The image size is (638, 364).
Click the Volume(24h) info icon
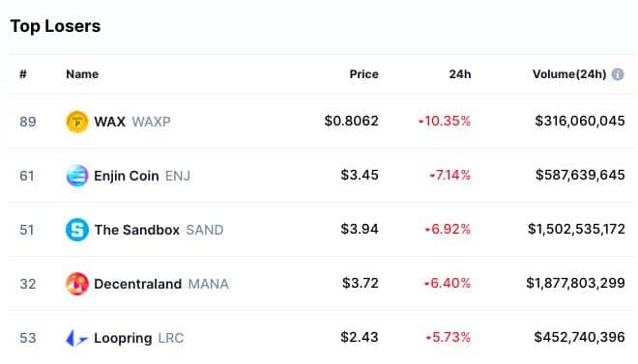[x=618, y=74]
